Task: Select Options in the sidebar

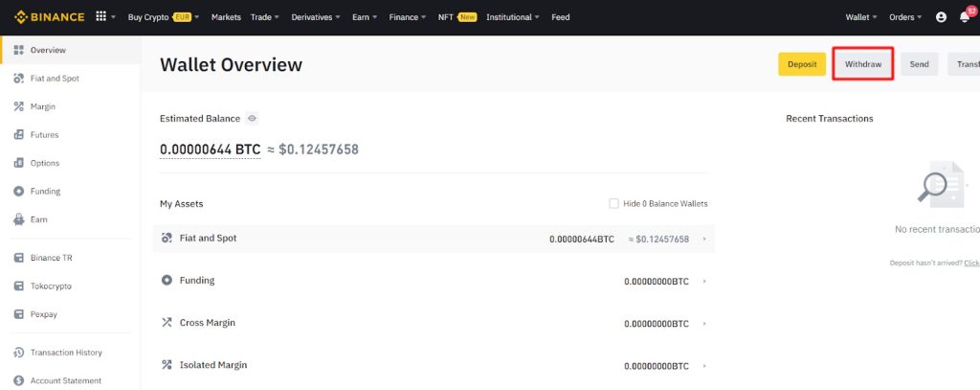Action: pos(70,163)
